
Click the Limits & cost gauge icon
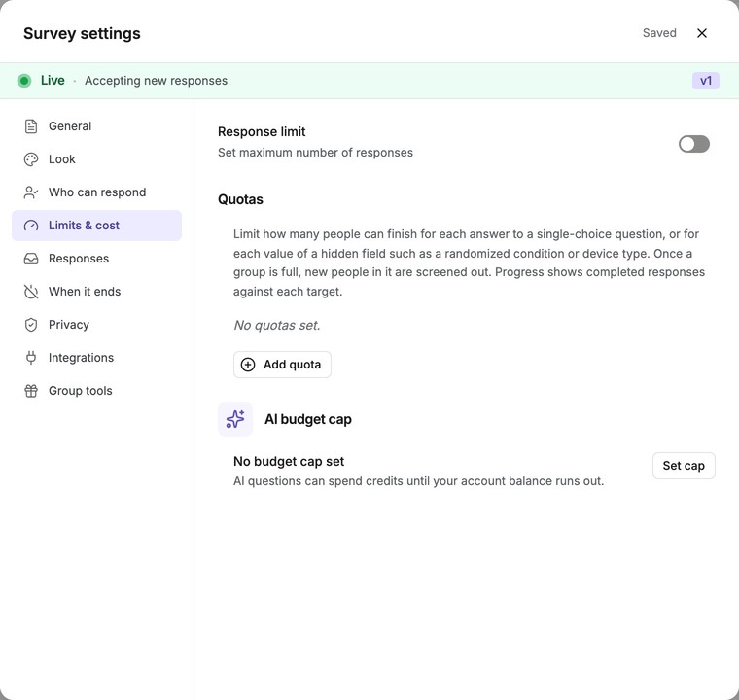(x=31, y=226)
